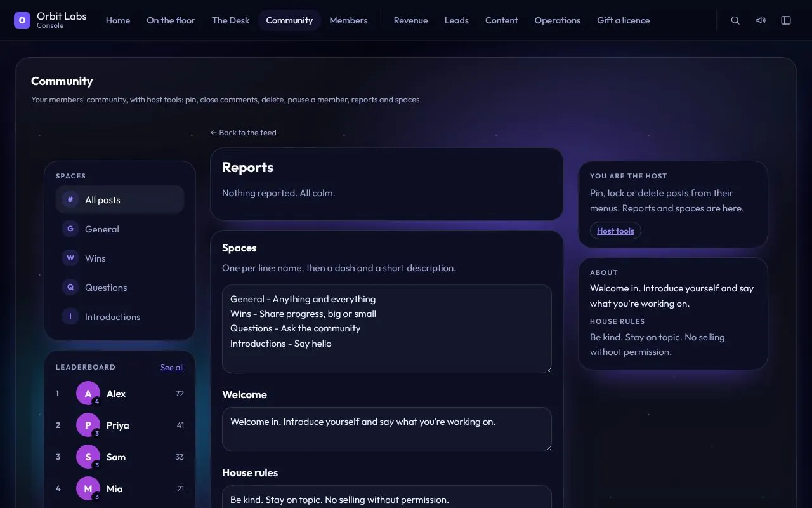Click Priya's avatar in leaderboard
Image resolution: width=812 pixels, height=508 pixels.
[88, 425]
